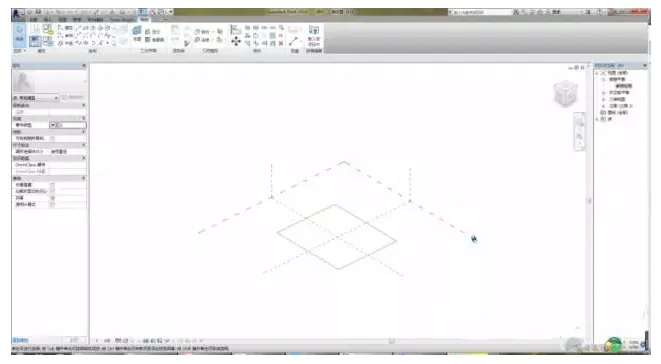The image size is (661, 364).
Task: Collapse the Floor Plans node in Project Browser
Action: (x=604, y=79)
